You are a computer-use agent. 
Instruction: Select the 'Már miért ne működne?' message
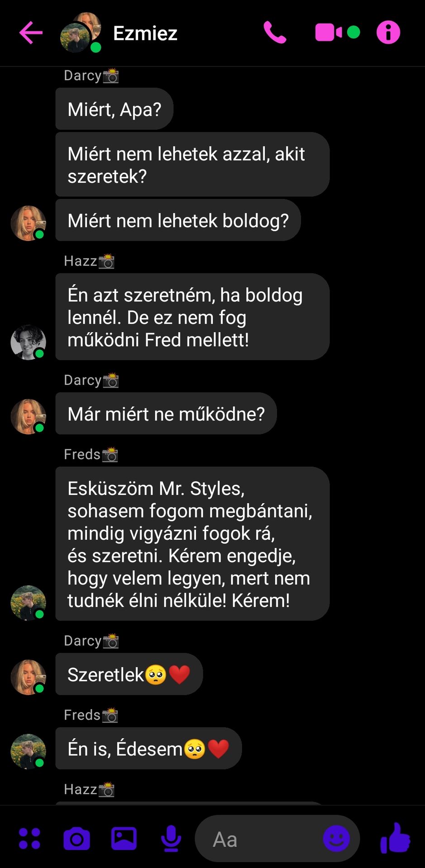click(166, 414)
